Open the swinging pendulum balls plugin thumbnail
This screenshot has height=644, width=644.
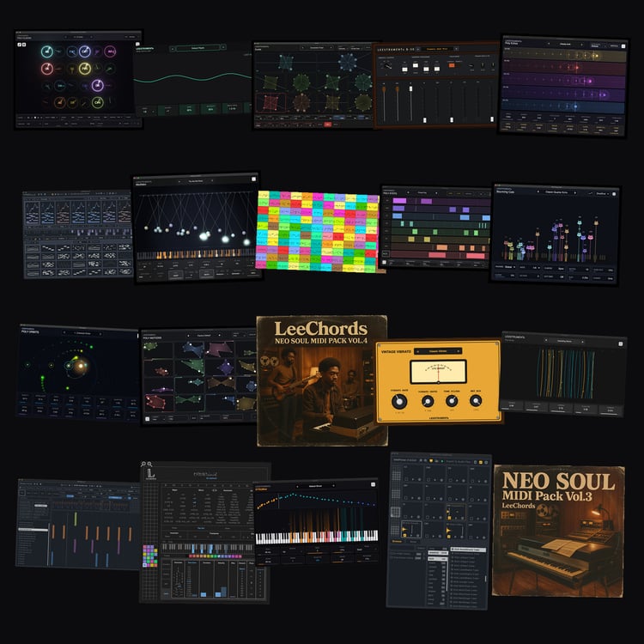[x=197, y=228]
